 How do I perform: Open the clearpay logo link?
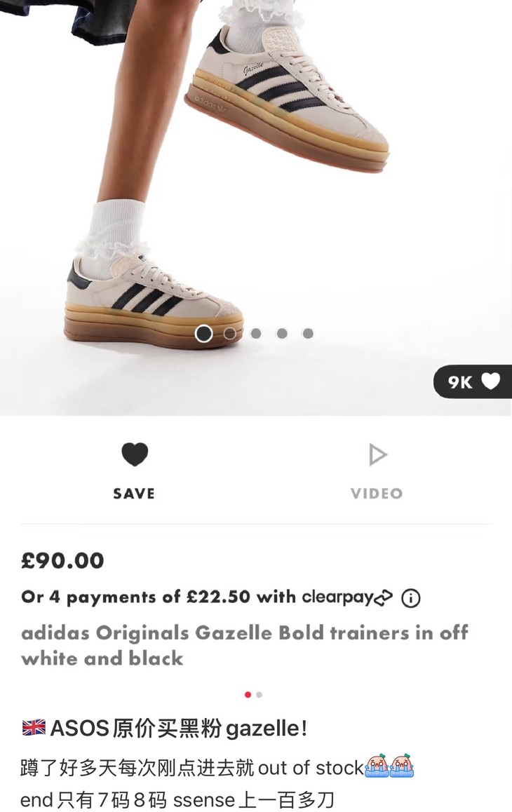click(x=347, y=597)
